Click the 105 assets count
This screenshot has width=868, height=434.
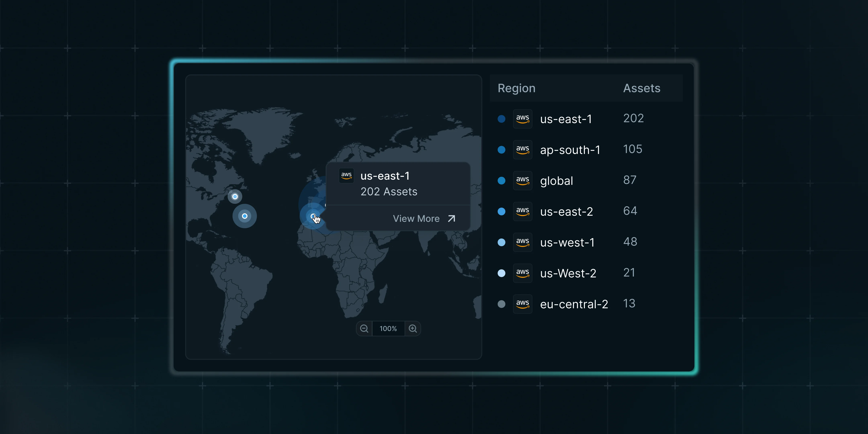[x=633, y=149]
